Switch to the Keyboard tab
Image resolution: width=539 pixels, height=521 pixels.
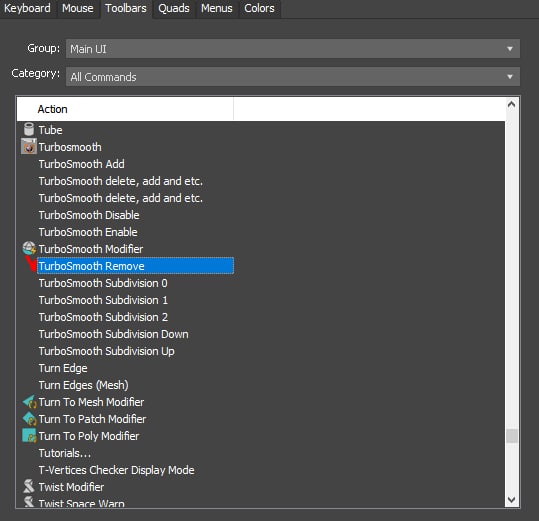coord(27,8)
